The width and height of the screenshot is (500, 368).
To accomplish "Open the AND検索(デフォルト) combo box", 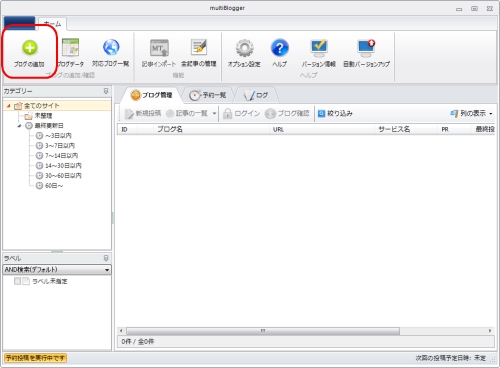I will tap(57, 270).
